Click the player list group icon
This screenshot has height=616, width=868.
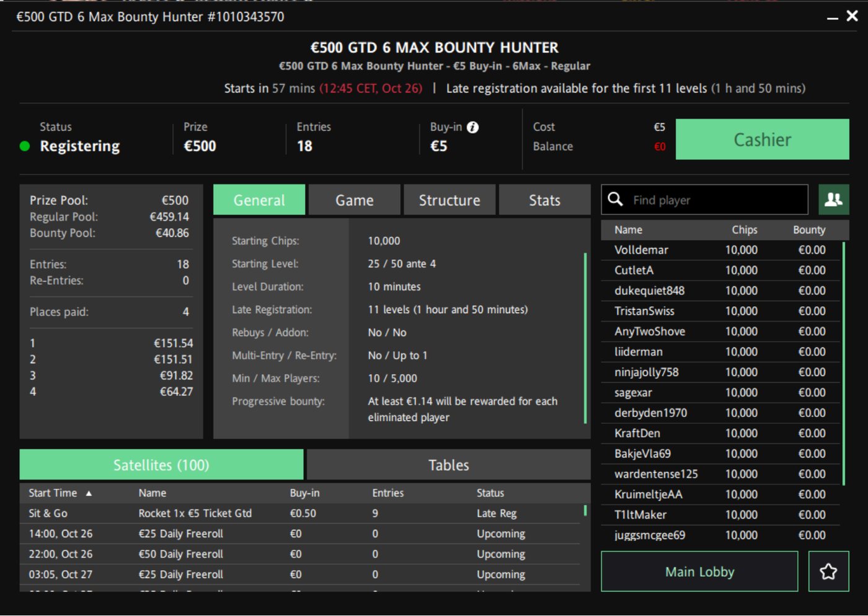[833, 200]
